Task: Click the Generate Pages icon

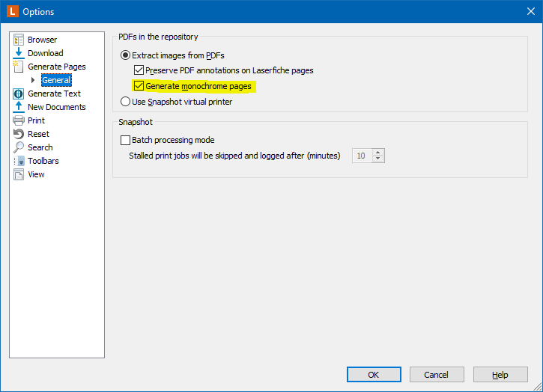Action: tap(19, 67)
